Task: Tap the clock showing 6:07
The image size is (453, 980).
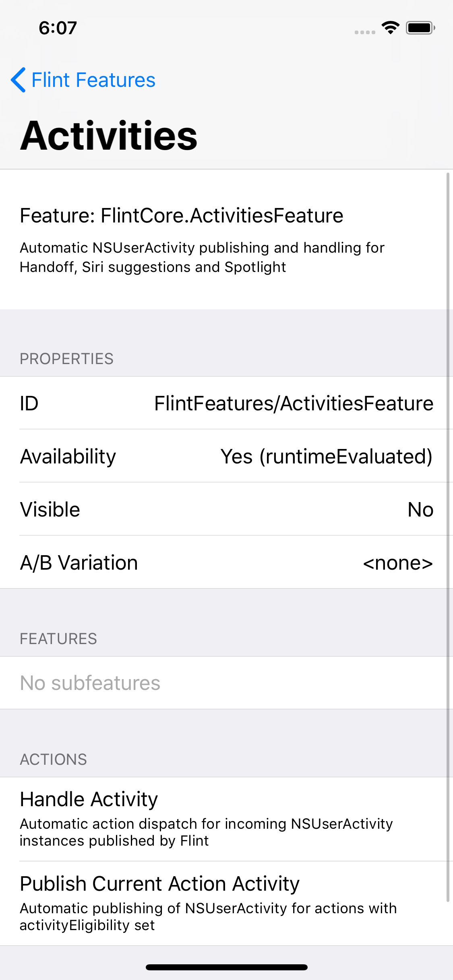Action: click(58, 28)
